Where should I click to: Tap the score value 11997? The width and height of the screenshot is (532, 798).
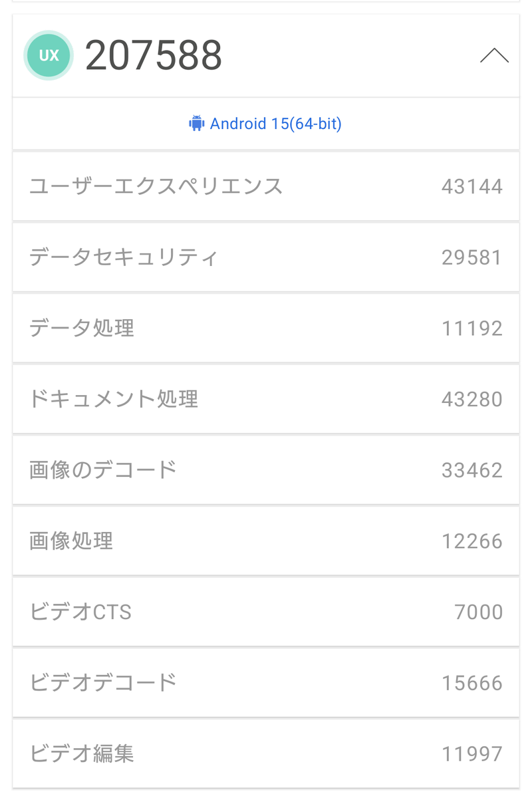pos(471,753)
